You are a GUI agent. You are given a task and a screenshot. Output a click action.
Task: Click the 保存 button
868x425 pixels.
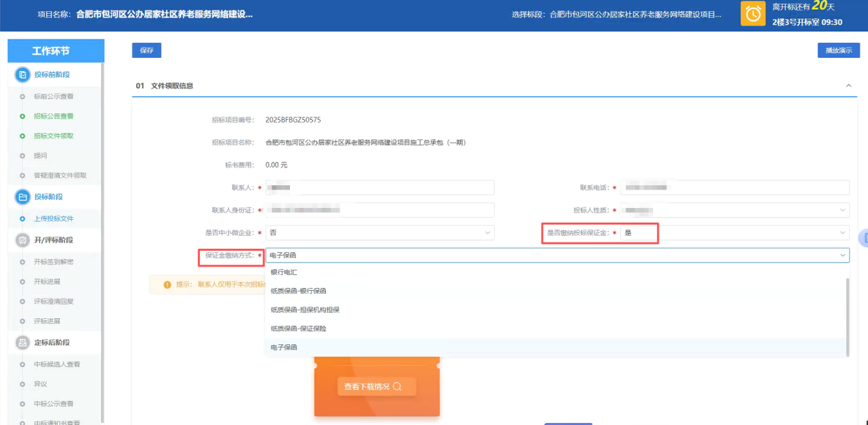point(147,50)
